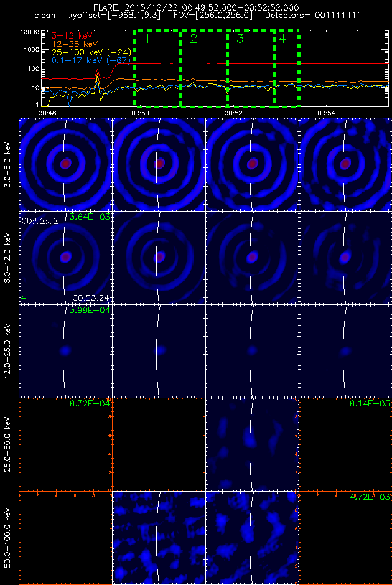Open the 25.0-50.0 keV image in the third column
The width and height of the screenshot is (392, 585).
pos(253,444)
